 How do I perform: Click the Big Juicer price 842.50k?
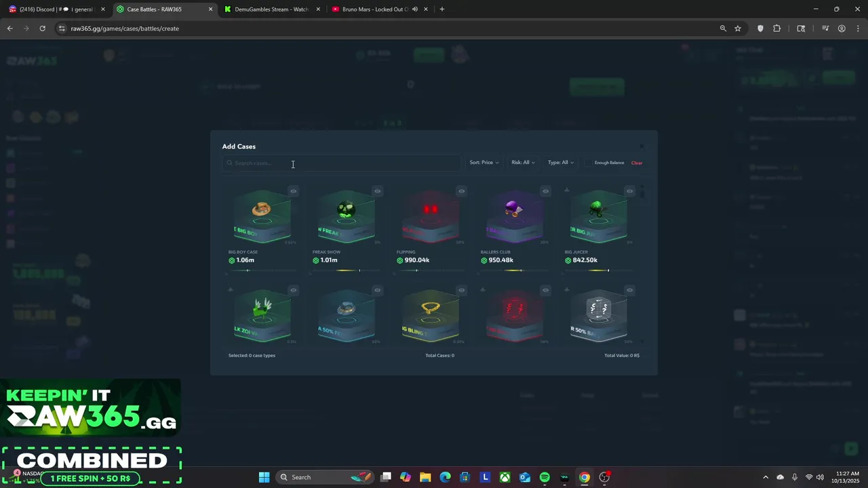coord(585,260)
